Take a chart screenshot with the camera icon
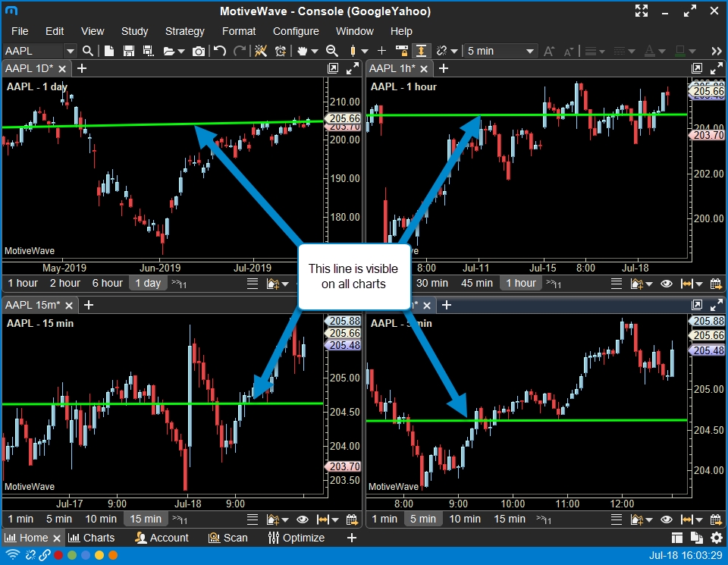The height and width of the screenshot is (565, 728). coord(199,51)
